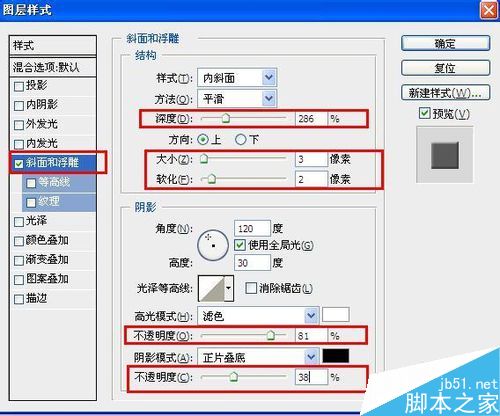Click the highlight opacity field showing 81
This screenshot has height=416, width=500.
311,335
